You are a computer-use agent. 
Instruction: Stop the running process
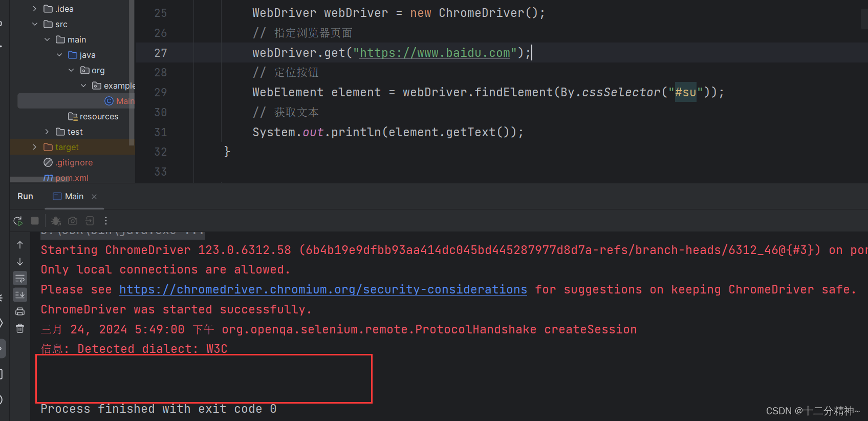click(35, 221)
